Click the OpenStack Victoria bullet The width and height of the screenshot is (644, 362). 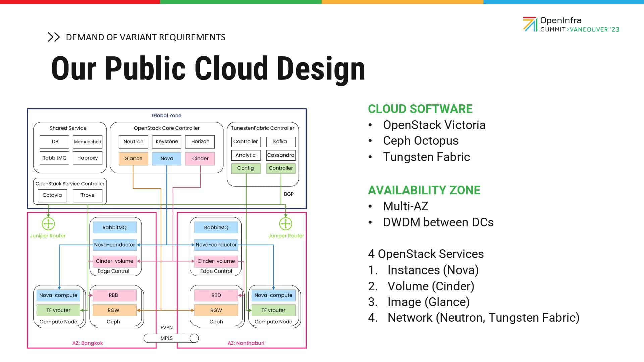[x=434, y=125]
